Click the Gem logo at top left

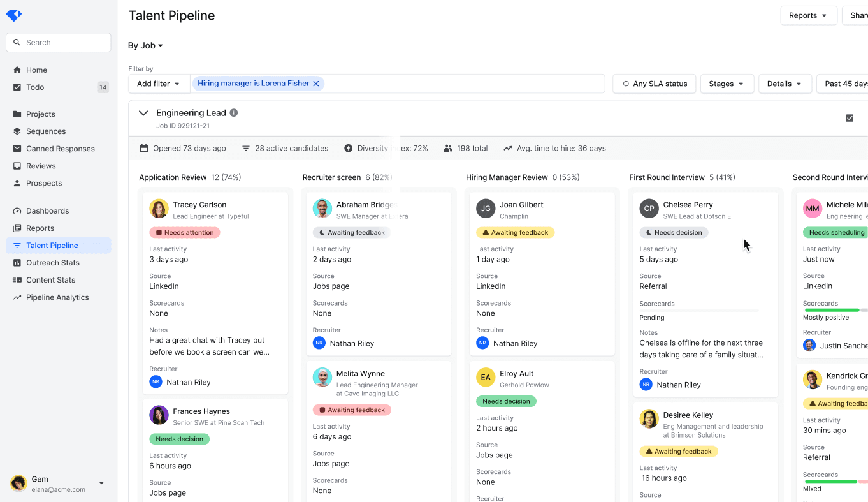tap(14, 15)
